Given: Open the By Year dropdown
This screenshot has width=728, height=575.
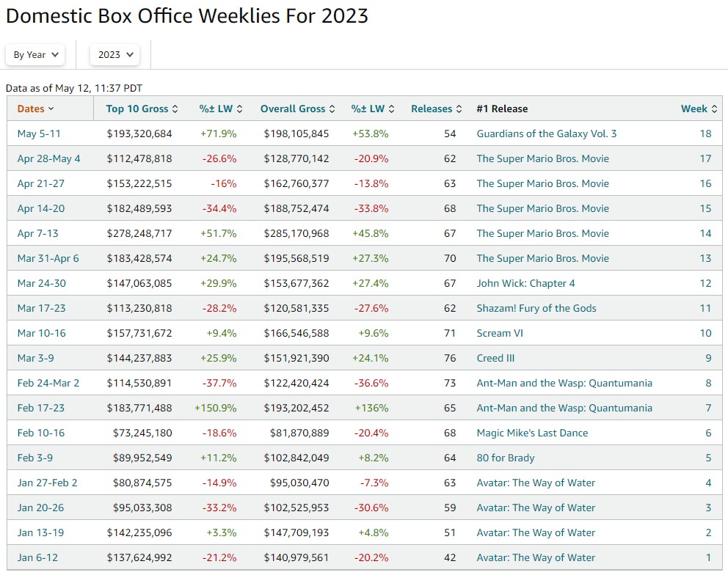Looking at the screenshot, I should pos(34,54).
